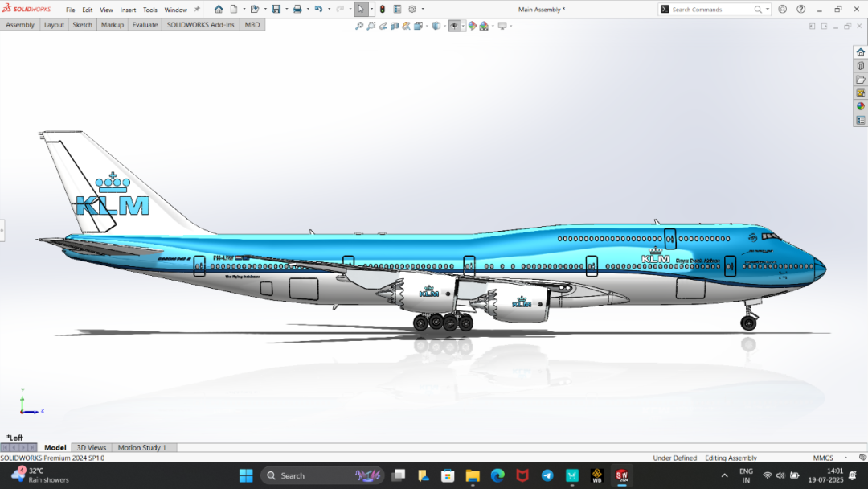Open the Telegram app in the taskbar
Viewport: 868px width, 489px height.
(x=547, y=475)
